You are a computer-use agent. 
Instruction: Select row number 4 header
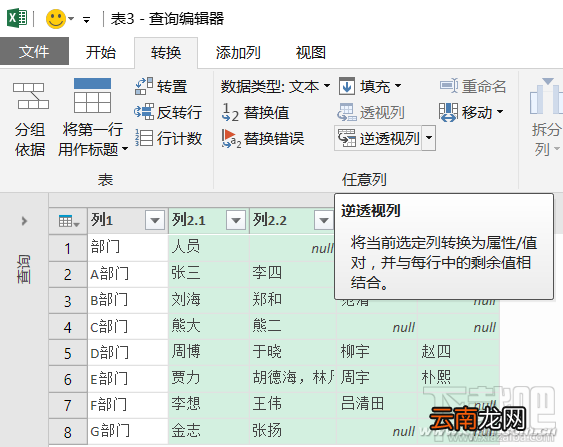tap(68, 327)
